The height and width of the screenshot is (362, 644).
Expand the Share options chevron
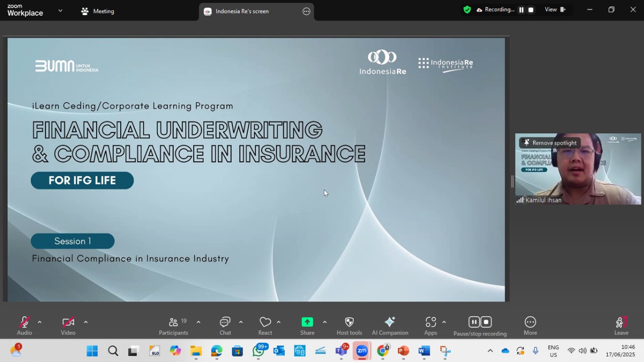325,322
